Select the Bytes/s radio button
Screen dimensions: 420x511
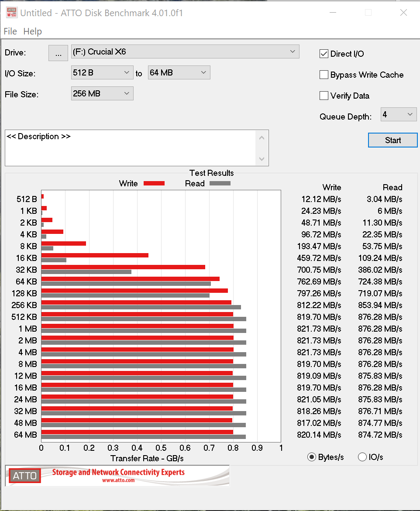312,457
